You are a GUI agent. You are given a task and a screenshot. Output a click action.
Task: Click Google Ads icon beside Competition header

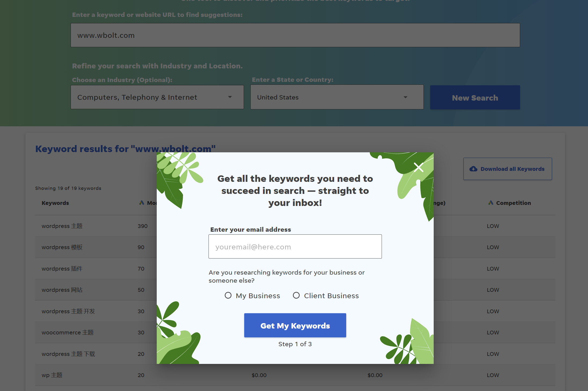click(491, 203)
